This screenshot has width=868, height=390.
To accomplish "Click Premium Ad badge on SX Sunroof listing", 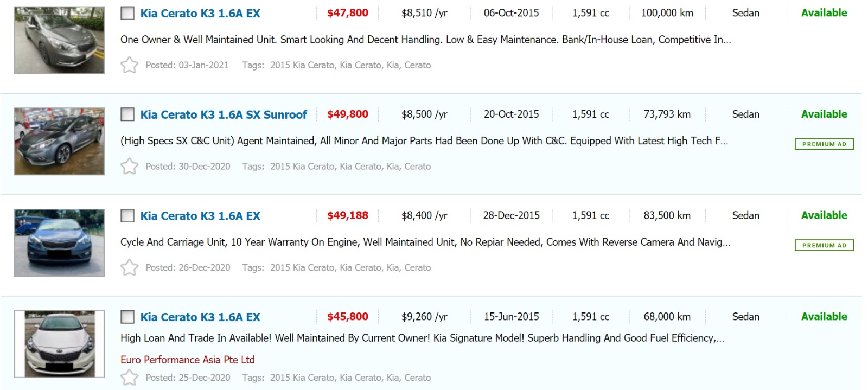I will pyautogui.click(x=824, y=144).
